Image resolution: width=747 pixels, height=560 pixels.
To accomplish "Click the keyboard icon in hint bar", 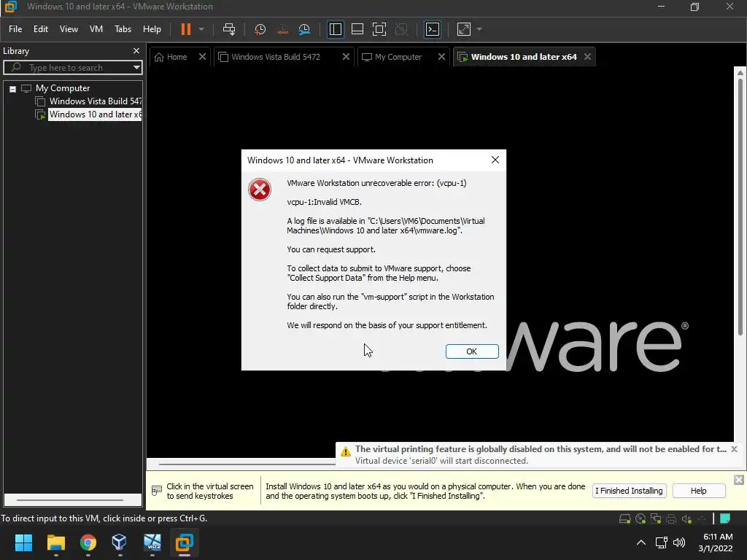I will coord(157,490).
